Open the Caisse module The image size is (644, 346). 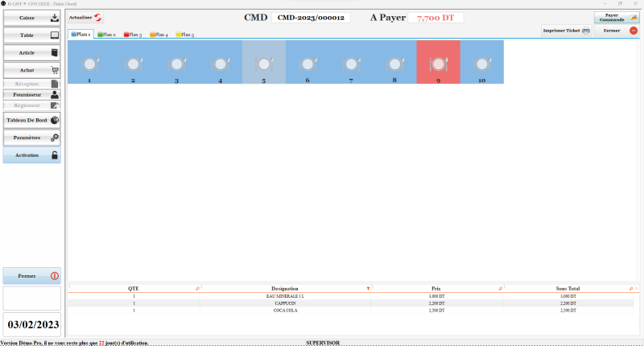tap(32, 17)
